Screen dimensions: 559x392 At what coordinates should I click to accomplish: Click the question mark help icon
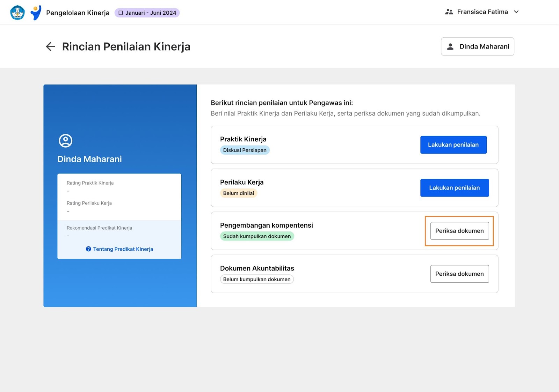88,249
